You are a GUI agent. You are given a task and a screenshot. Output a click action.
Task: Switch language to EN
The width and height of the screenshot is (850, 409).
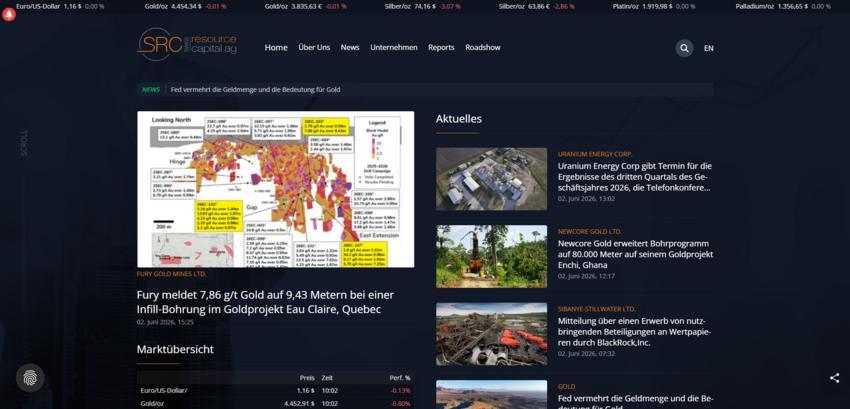pyautogui.click(x=709, y=48)
